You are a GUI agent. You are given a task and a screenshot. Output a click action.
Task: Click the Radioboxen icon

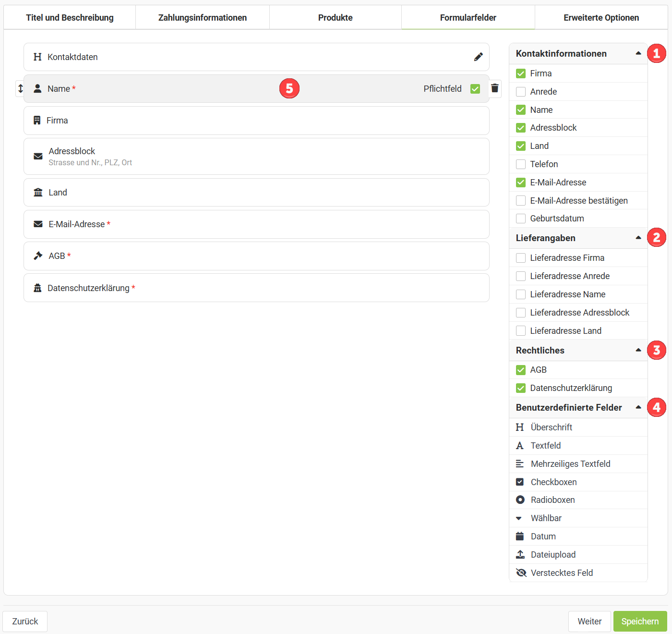point(520,500)
